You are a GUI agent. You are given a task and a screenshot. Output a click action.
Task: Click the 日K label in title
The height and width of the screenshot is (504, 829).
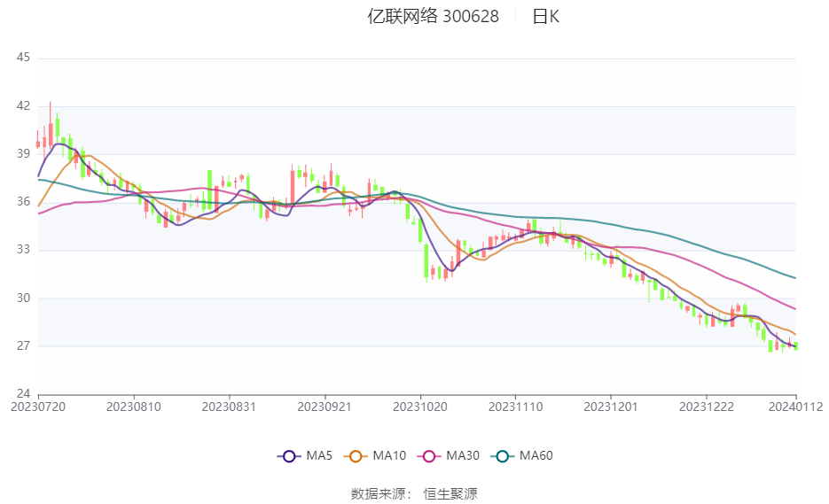(545, 16)
